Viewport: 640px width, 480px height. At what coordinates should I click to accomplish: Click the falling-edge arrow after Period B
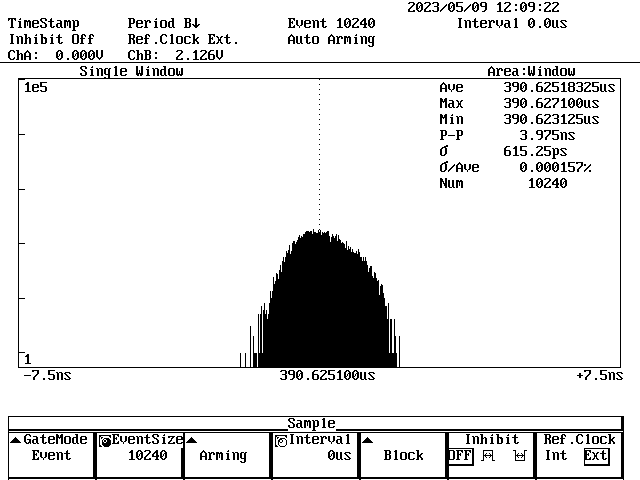tap(197, 23)
